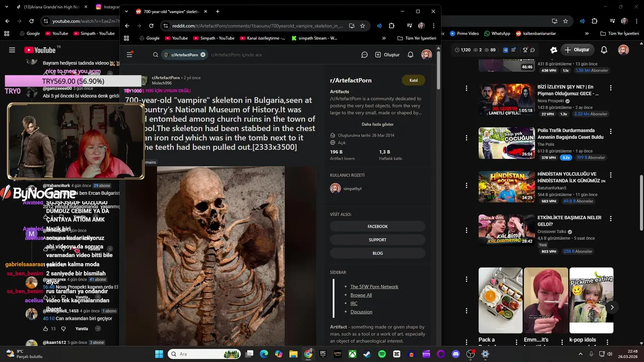The width and height of the screenshot is (644, 362).
Task: Open Reddit chat icon
Action: click(x=364, y=55)
